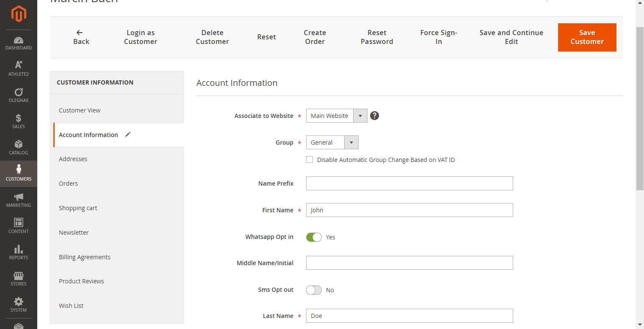Click the Reset Password button

click(x=377, y=37)
